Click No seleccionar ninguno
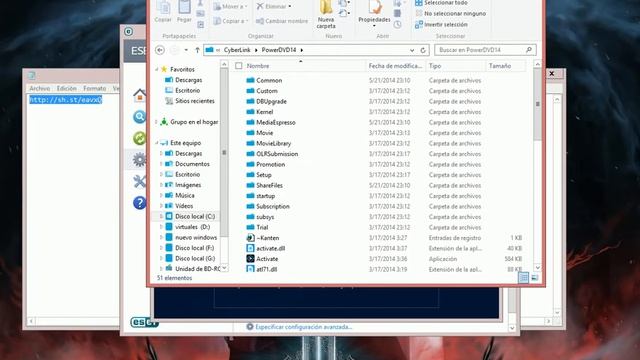 (x=451, y=13)
